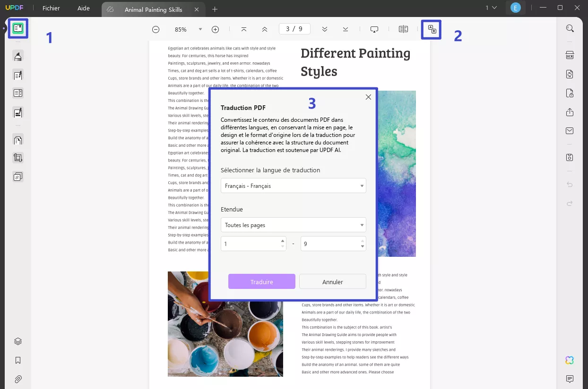Open the Reader mode panel

tap(18, 28)
